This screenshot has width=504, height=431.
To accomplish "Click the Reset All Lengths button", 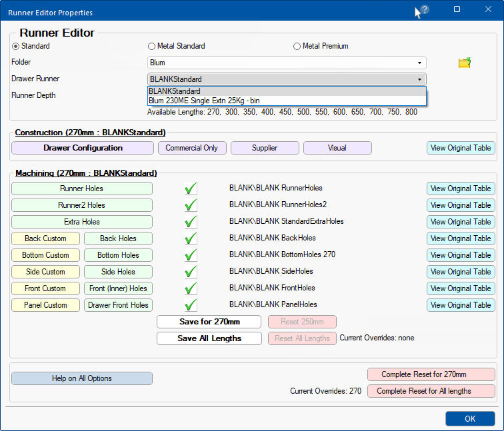I will (x=302, y=338).
